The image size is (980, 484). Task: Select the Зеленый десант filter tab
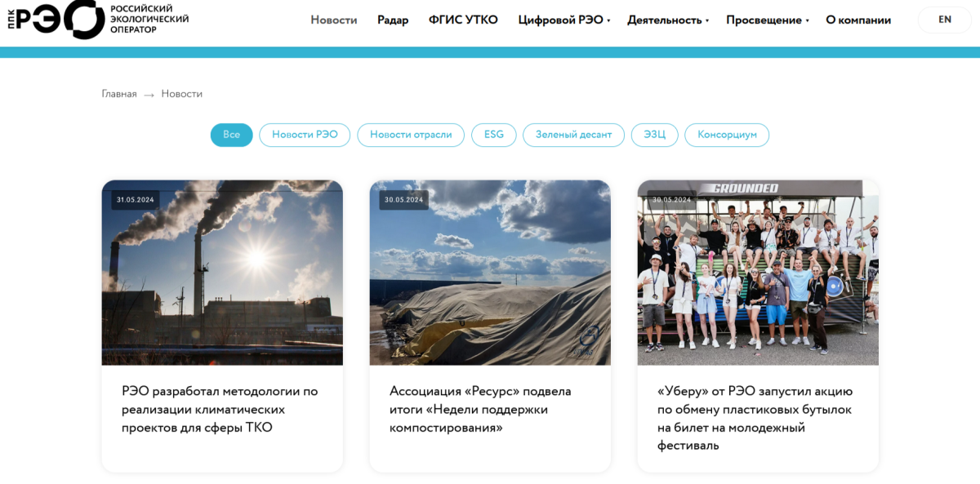pos(573,135)
